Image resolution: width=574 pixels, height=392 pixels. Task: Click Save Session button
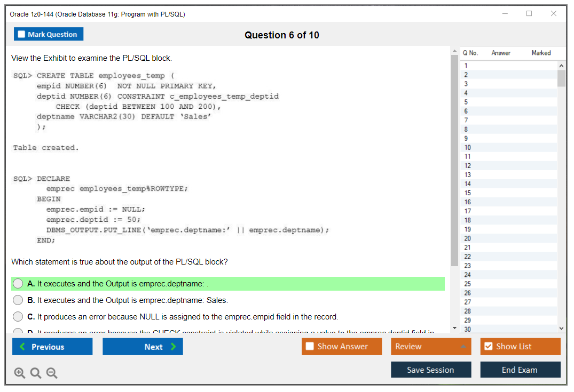[x=430, y=370]
